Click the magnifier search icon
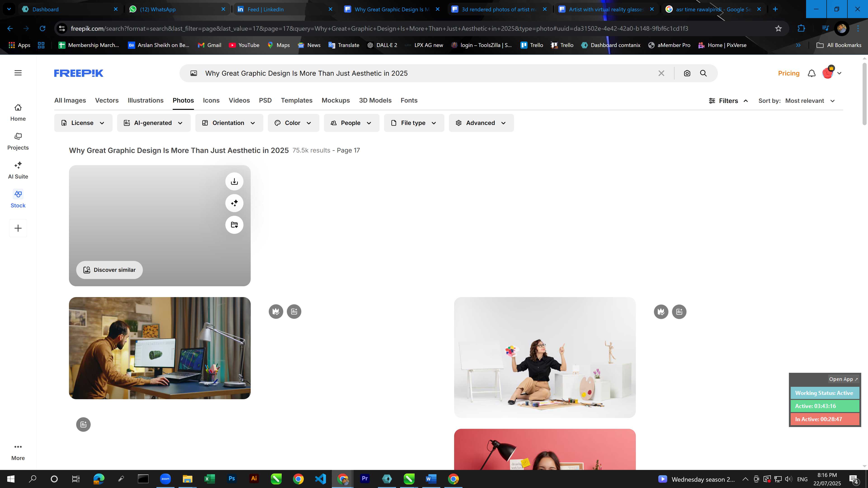Image resolution: width=868 pixels, height=488 pixels. tap(703, 73)
